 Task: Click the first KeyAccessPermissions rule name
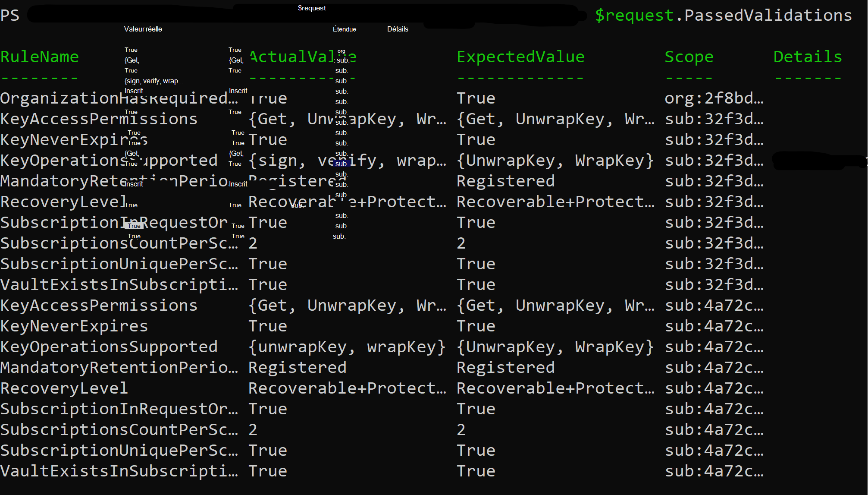tap(99, 119)
